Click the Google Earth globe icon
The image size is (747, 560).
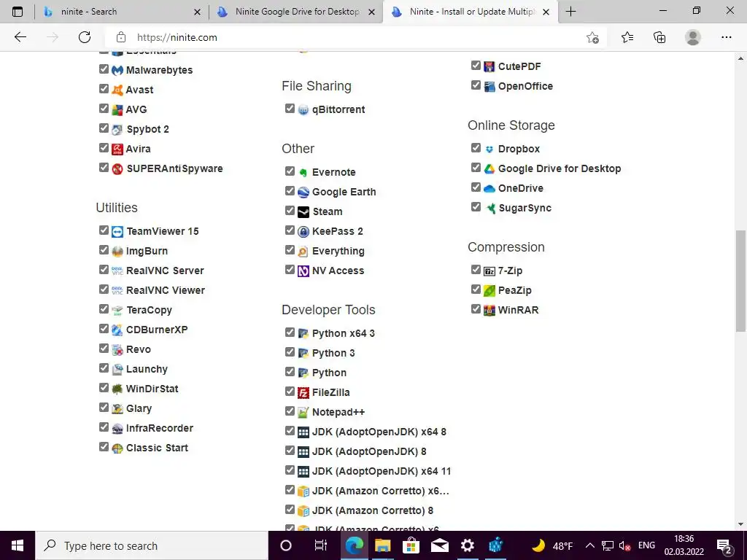pyautogui.click(x=303, y=192)
